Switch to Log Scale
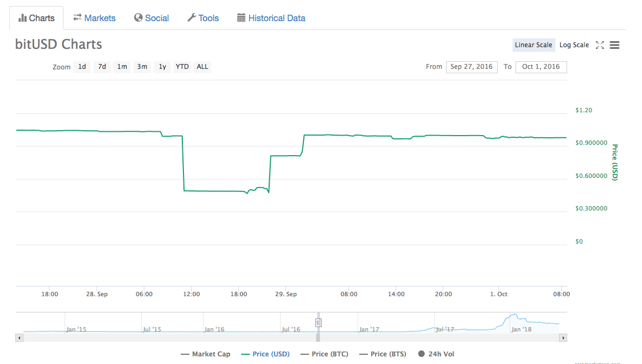Image resolution: width=642 pixels, height=364 pixels. 574,45
